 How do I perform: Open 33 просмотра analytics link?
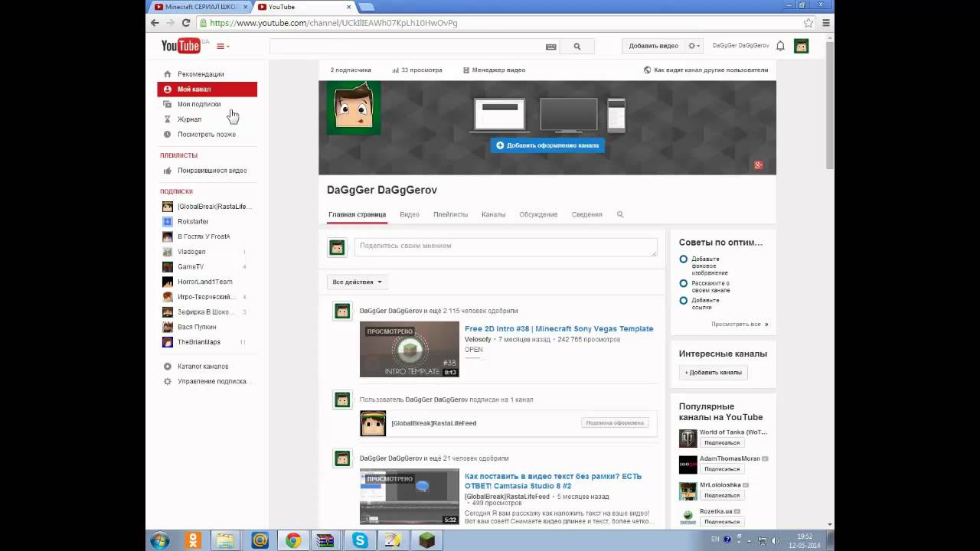[x=417, y=70]
